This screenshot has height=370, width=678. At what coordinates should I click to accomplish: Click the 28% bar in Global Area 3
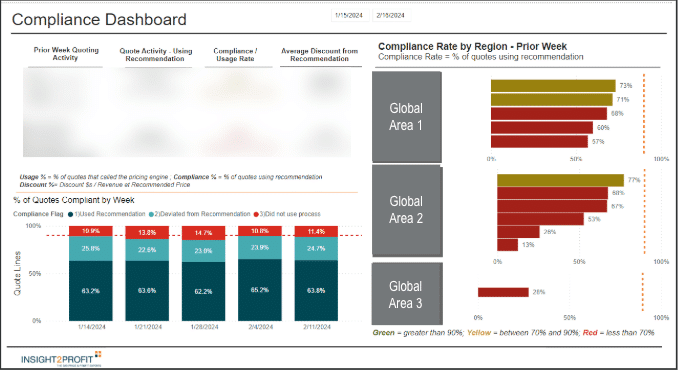pyautogui.click(x=503, y=292)
